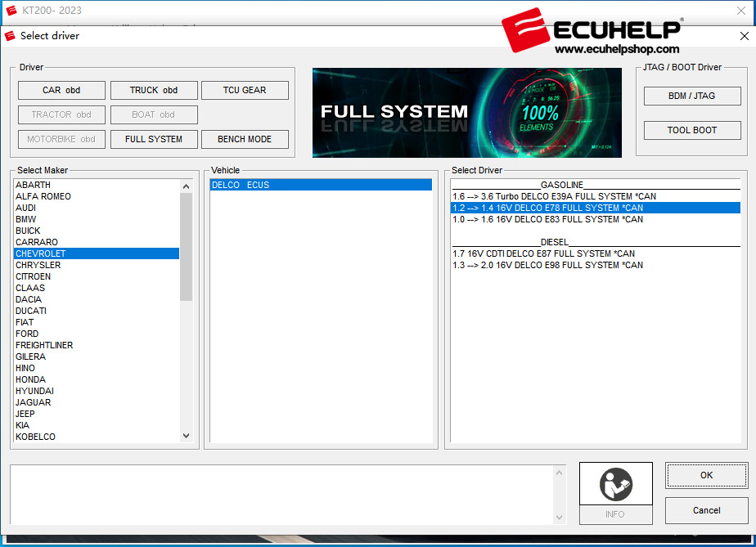Select BUICK in maker list

[x=97, y=231]
